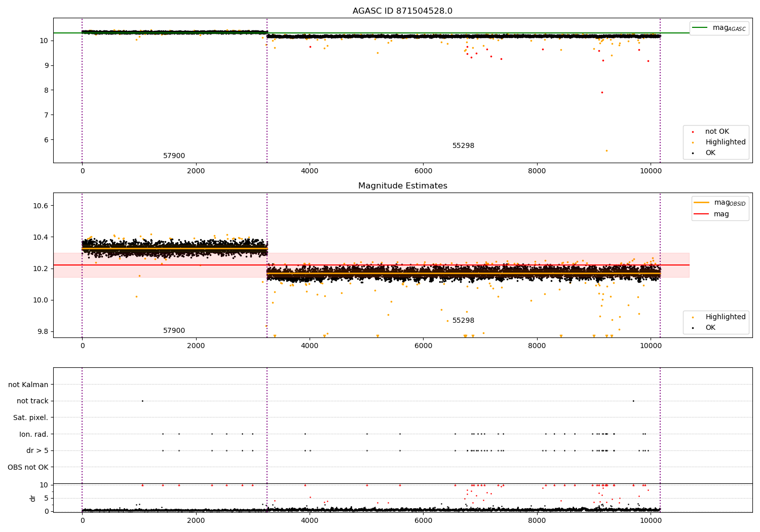Click "Highlighted" in the Magnitude Estimates legend

[x=726, y=317]
